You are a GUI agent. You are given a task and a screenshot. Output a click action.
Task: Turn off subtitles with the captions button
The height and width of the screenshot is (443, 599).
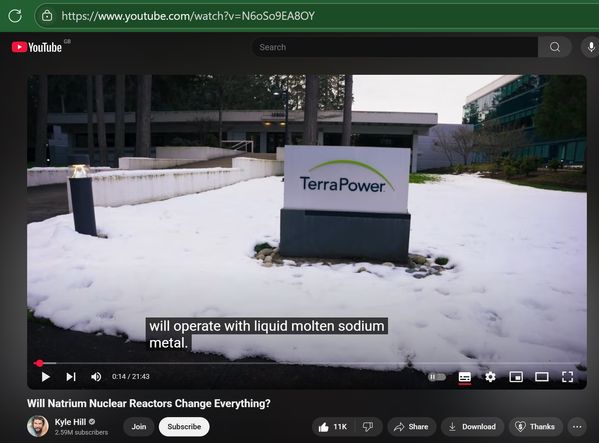coord(465,377)
